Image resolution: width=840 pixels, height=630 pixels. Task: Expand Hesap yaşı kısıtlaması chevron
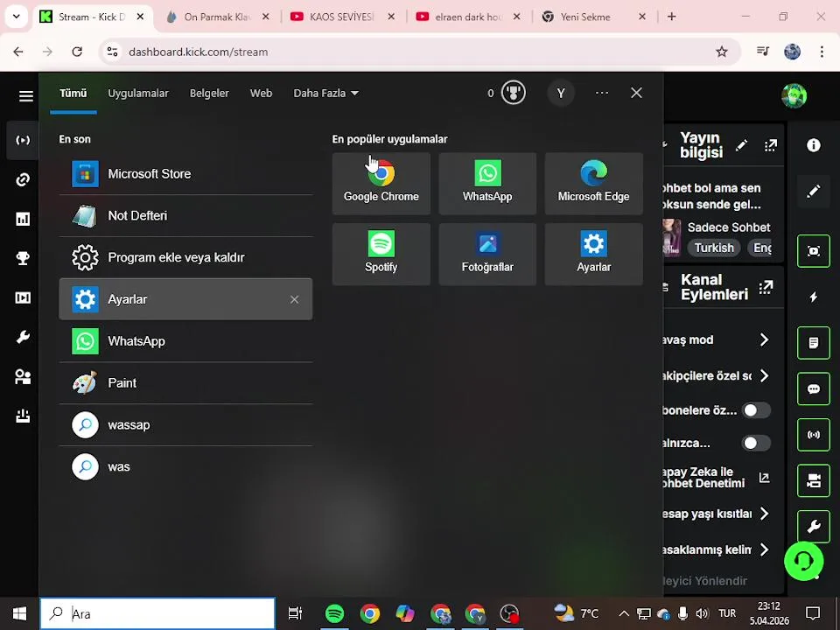click(x=765, y=514)
